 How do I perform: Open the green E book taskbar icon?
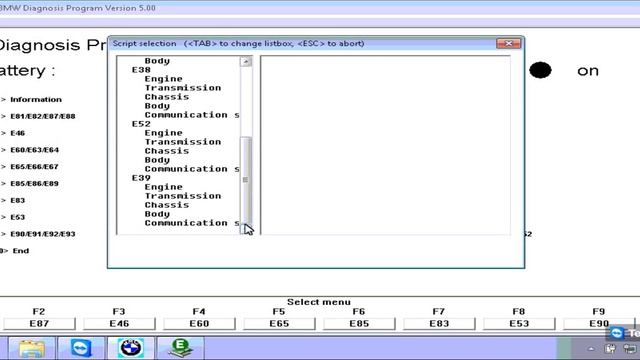[180, 348]
